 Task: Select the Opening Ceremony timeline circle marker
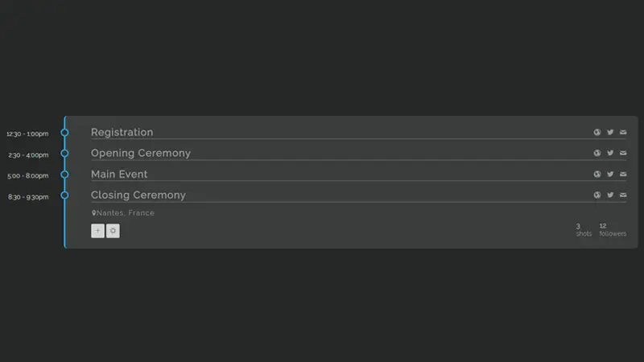[65, 154]
